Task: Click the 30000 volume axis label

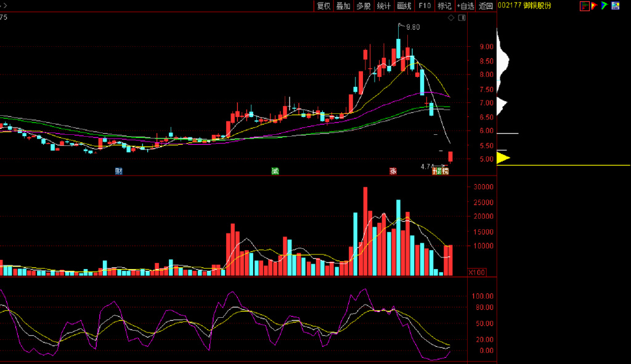Action: pyautogui.click(x=483, y=187)
